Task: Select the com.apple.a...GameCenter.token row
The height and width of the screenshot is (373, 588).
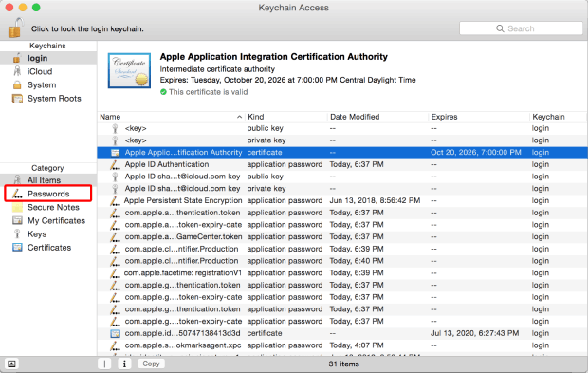Action: (342, 236)
